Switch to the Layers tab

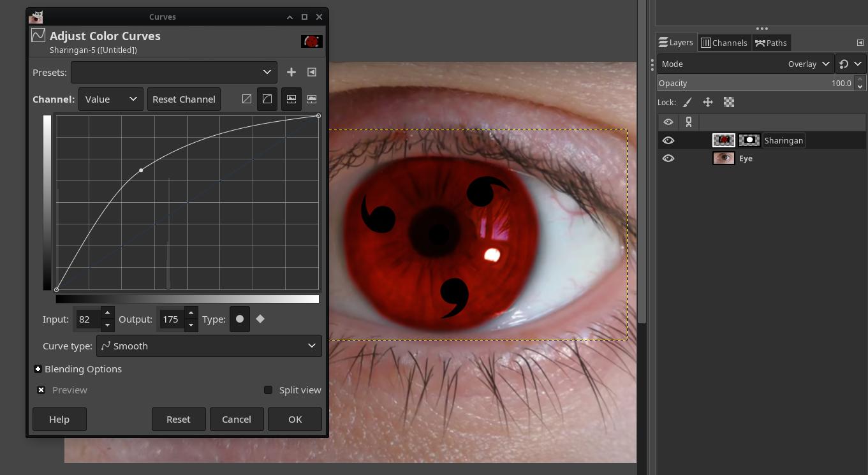pos(676,43)
